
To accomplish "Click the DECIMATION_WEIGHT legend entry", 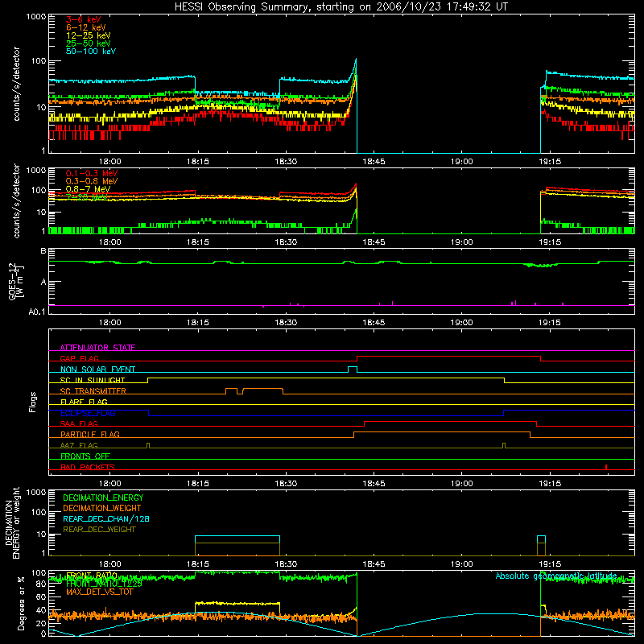I will coord(102,508).
